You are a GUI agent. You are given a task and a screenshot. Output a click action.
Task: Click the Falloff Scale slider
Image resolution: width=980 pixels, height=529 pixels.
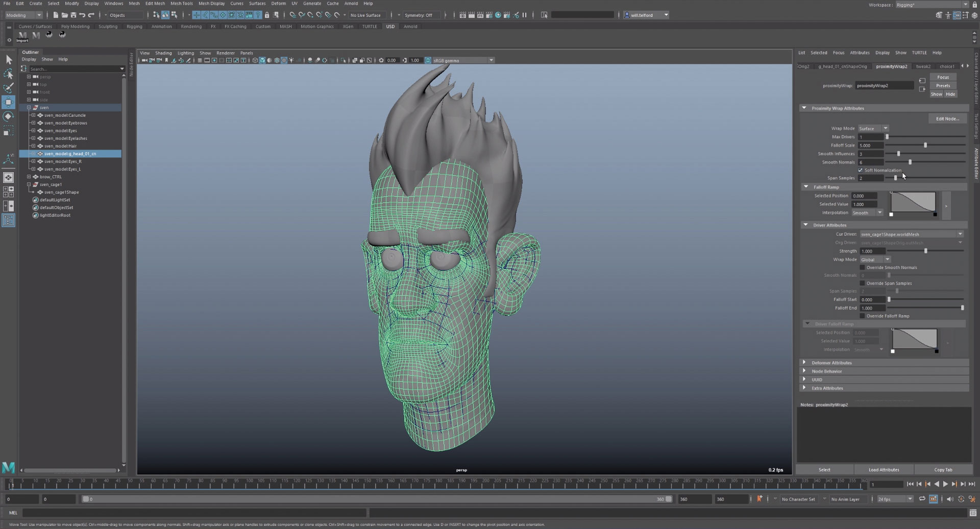tap(924, 145)
